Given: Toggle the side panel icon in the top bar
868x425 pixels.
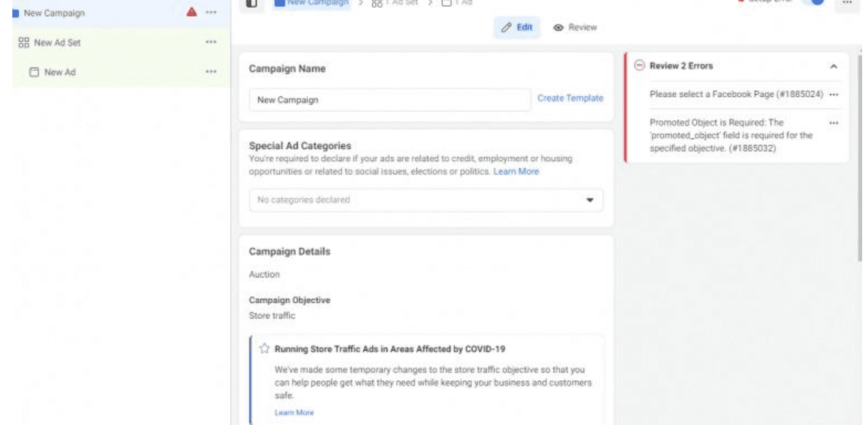Looking at the screenshot, I should [x=252, y=4].
